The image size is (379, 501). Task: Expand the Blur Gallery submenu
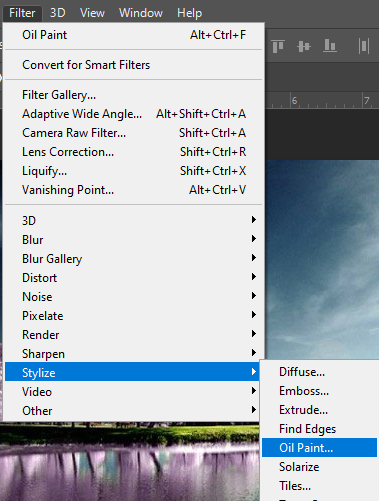[134, 259]
